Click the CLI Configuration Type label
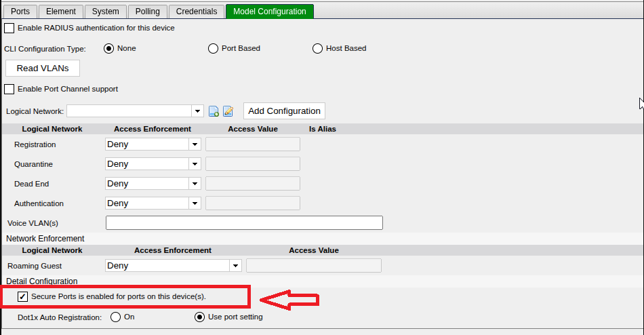 point(45,49)
